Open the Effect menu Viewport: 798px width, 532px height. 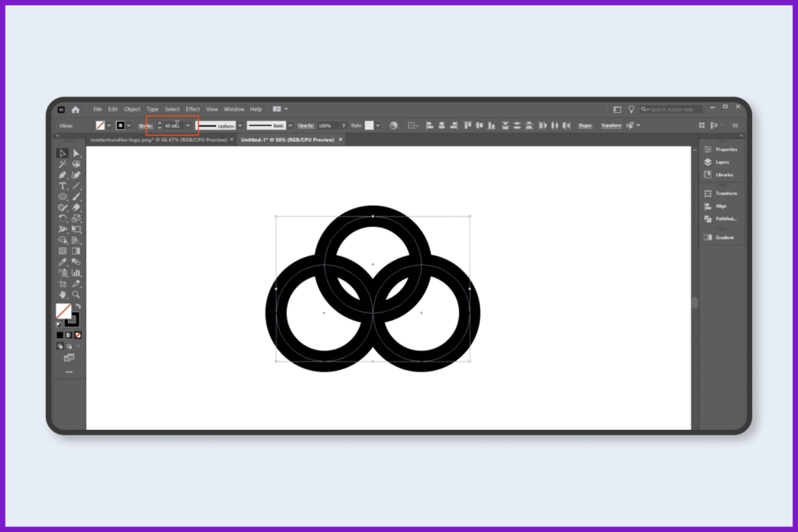tap(192, 109)
